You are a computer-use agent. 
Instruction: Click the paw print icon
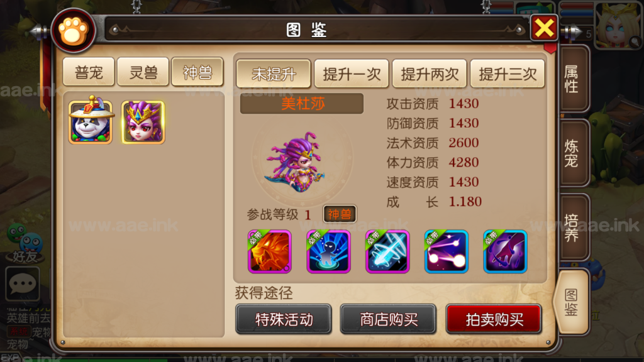[74, 31]
